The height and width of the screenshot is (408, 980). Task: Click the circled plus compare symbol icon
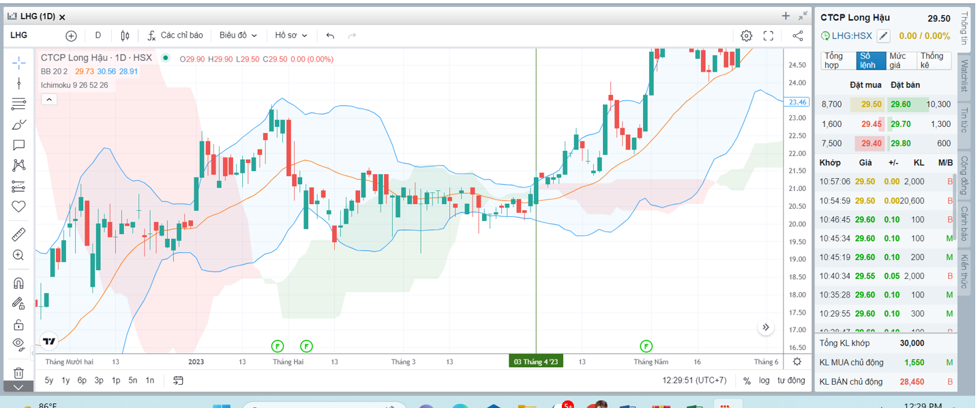[71, 35]
